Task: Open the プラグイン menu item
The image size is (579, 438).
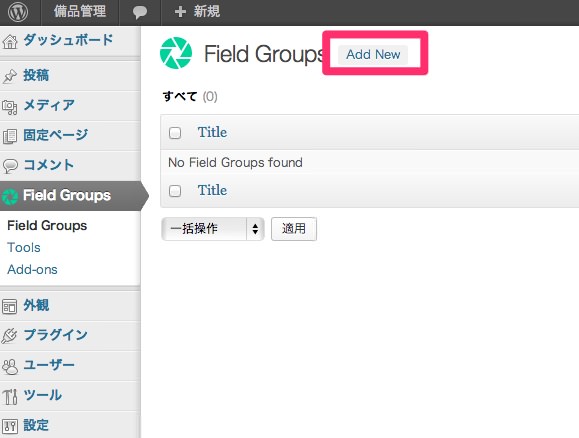Action: point(55,335)
